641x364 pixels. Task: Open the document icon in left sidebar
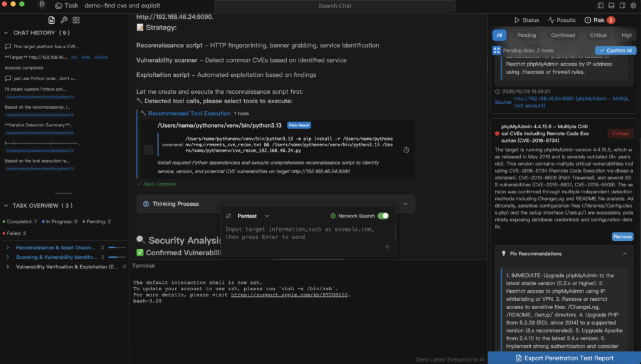51,20
